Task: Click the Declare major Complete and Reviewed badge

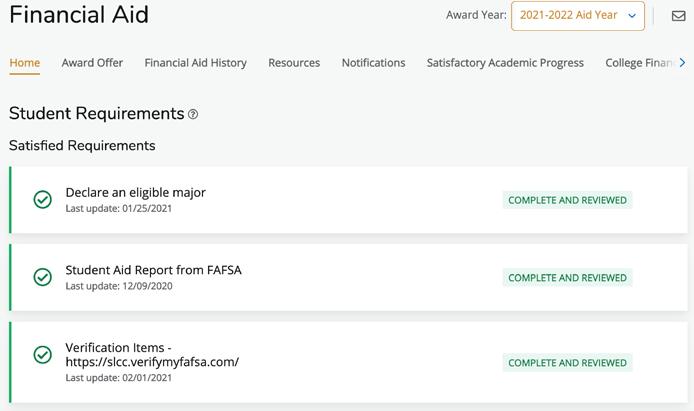Action: click(x=567, y=200)
